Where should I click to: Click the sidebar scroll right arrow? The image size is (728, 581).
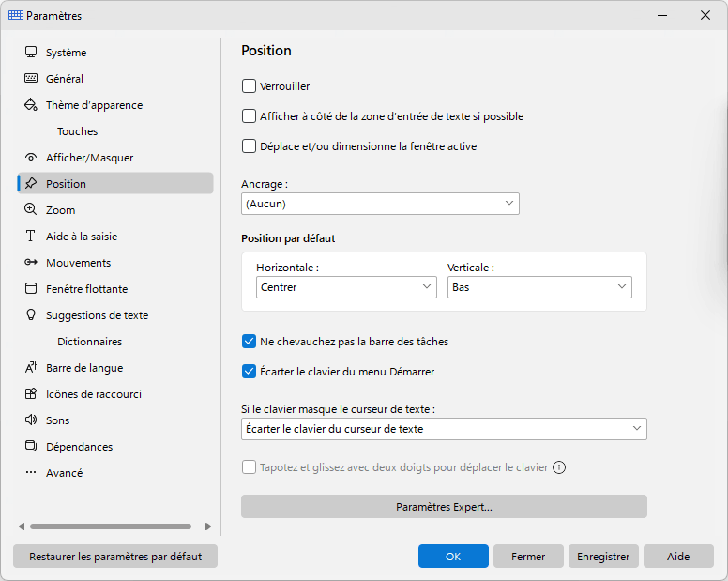(208, 527)
